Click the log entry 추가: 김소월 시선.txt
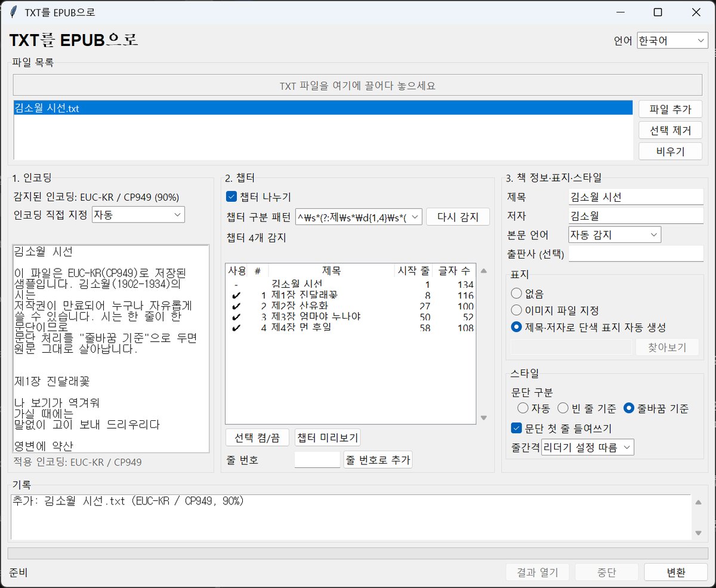The height and width of the screenshot is (588, 716). [128, 501]
